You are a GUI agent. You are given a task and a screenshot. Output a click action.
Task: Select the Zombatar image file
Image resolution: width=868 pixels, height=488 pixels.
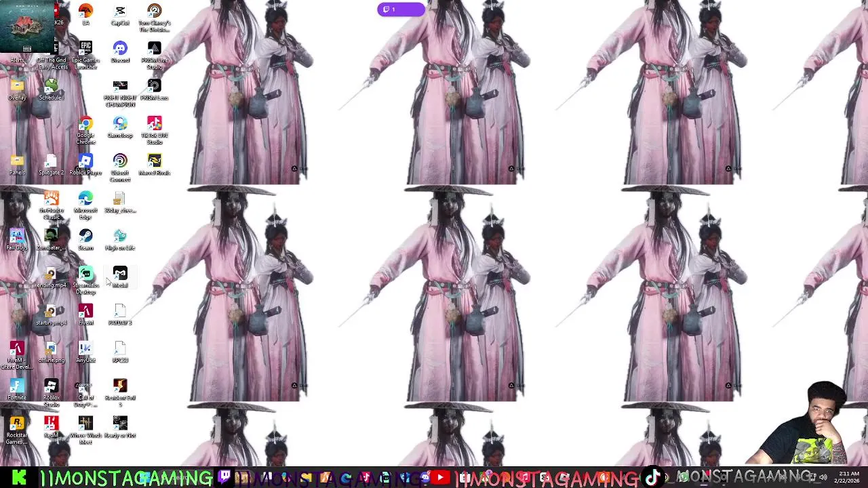[51, 240]
